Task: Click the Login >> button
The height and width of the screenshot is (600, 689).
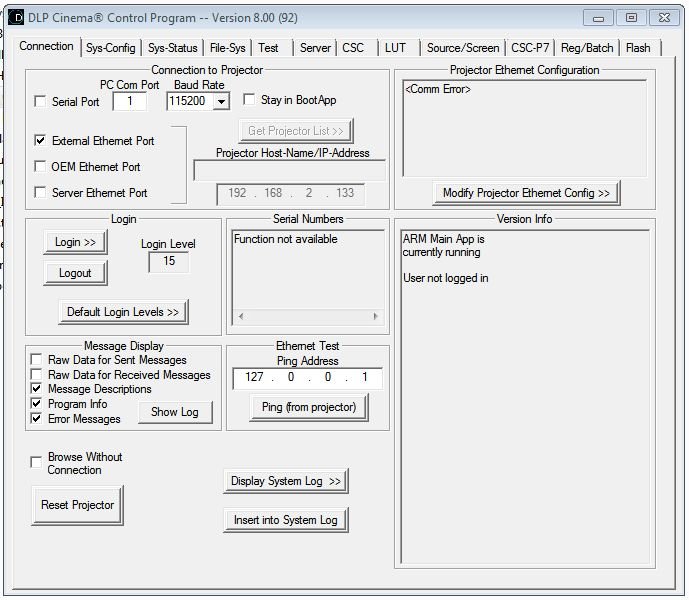Action: (75, 242)
